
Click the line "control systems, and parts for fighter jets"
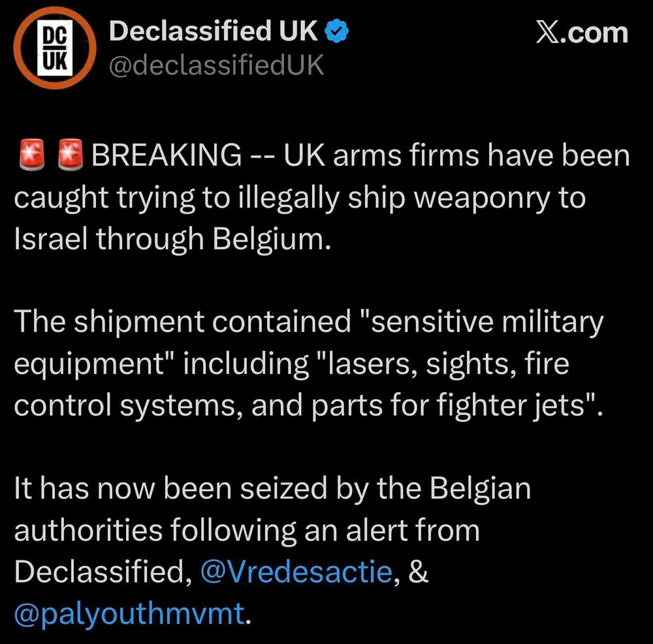click(x=307, y=405)
